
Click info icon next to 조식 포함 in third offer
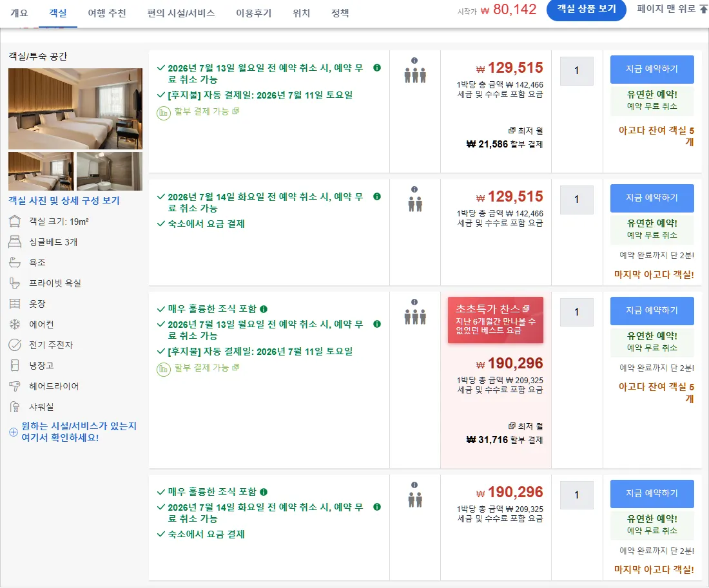point(264,309)
